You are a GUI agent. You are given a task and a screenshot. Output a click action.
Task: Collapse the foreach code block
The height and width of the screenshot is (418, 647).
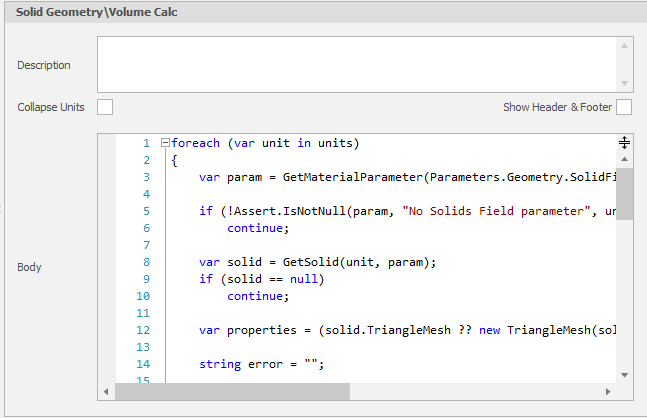(165, 143)
